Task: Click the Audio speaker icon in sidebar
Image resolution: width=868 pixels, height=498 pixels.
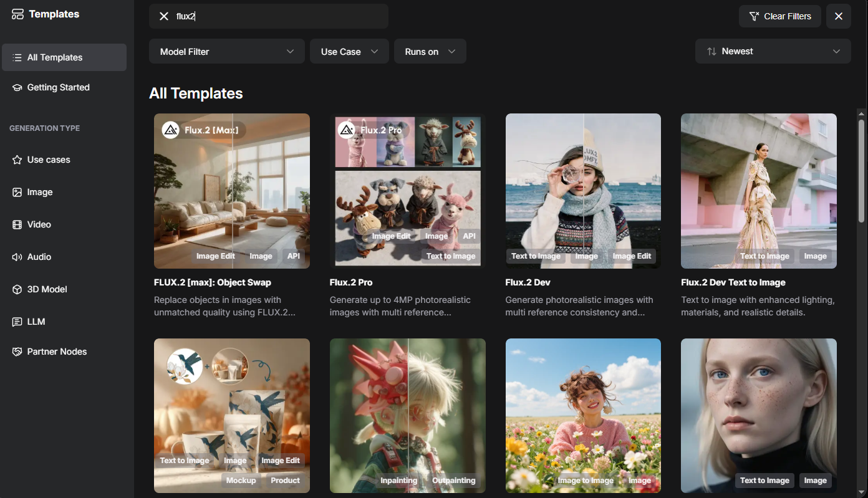Action: point(17,257)
